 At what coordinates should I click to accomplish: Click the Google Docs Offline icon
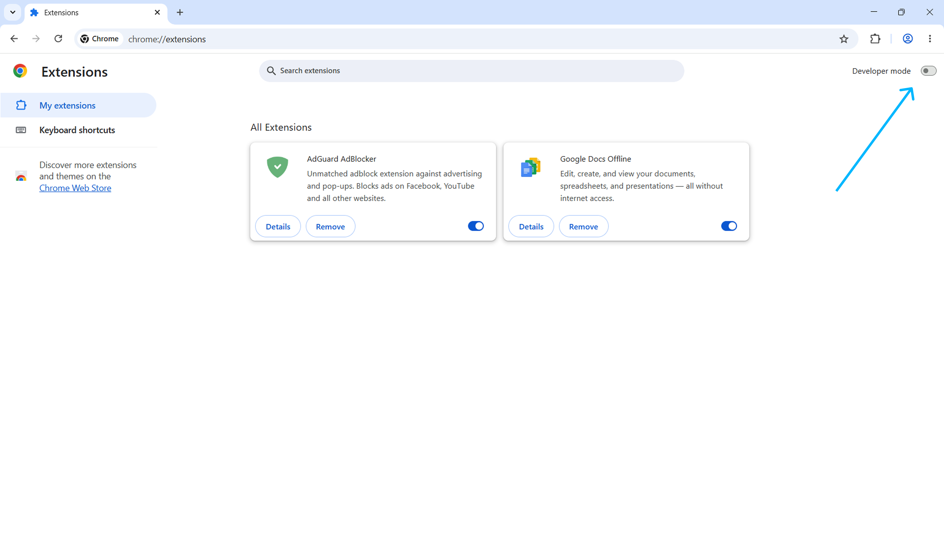[x=531, y=167]
